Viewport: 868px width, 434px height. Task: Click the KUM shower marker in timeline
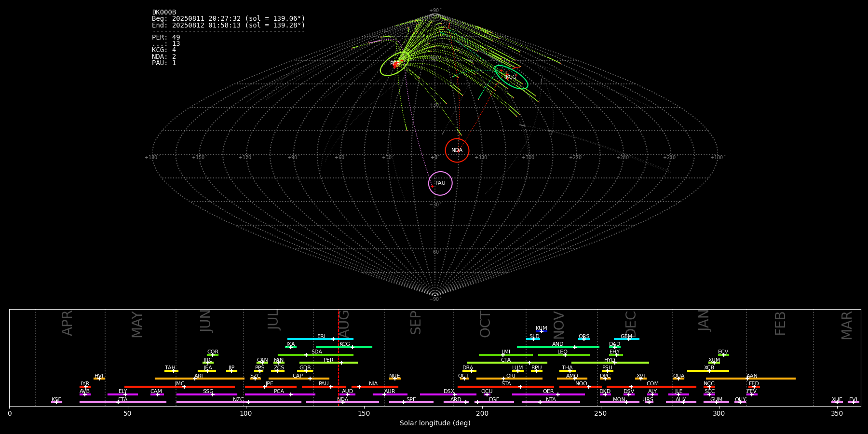[x=542, y=331]
